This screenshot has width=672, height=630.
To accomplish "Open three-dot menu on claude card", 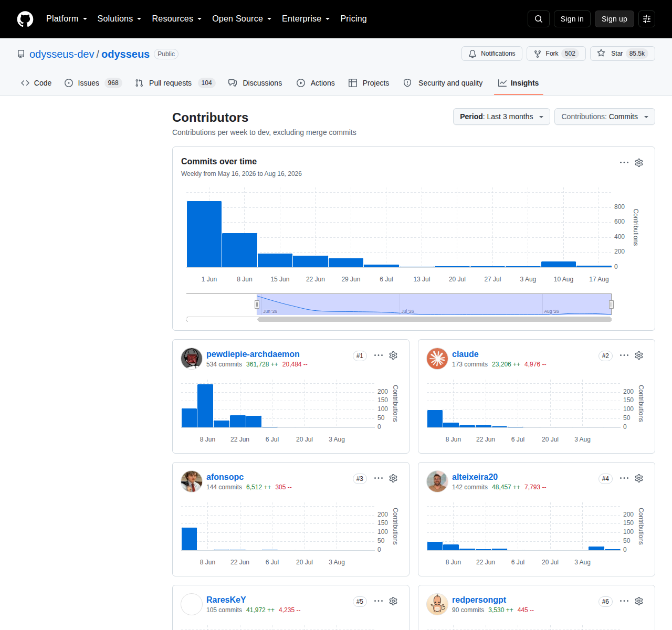I will pos(624,355).
